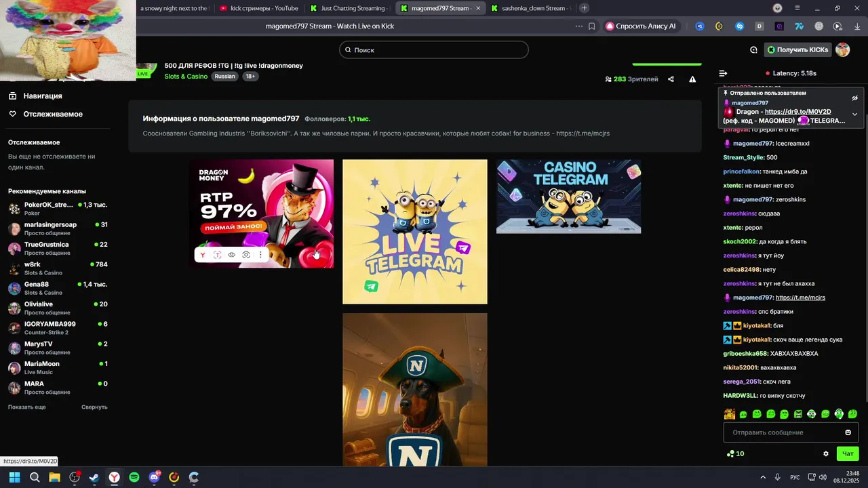
Task: Click Live Telegram minions banner
Action: [x=415, y=232]
